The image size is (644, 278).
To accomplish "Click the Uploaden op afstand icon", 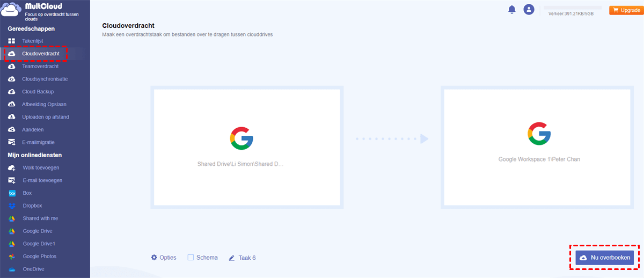I will click(12, 117).
